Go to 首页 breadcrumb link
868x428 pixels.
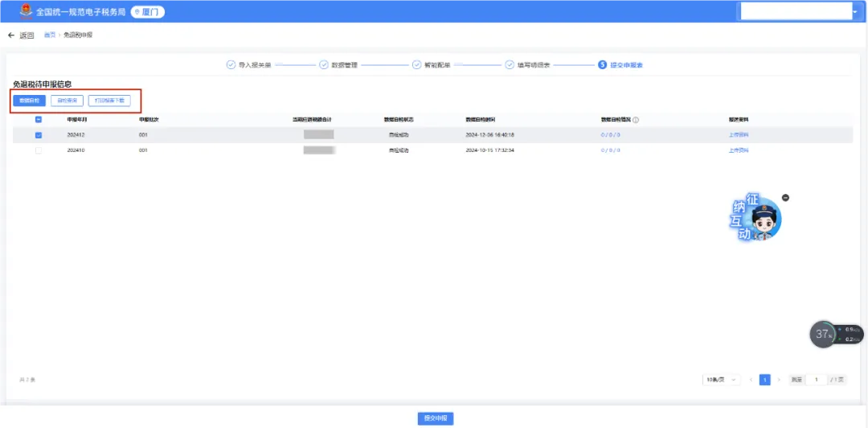[x=49, y=35]
